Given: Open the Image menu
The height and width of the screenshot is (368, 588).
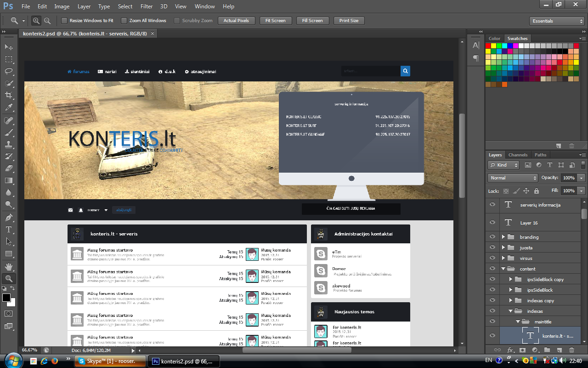Looking at the screenshot, I should click(x=62, y=6).
